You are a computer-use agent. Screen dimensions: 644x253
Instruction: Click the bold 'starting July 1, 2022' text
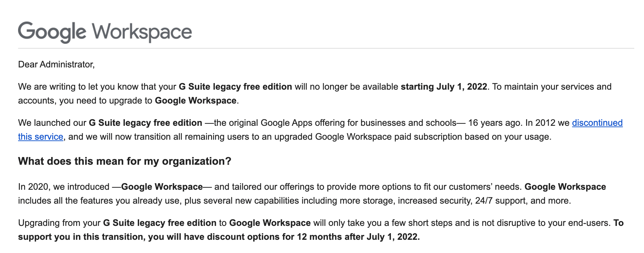[x=444, y=87]
